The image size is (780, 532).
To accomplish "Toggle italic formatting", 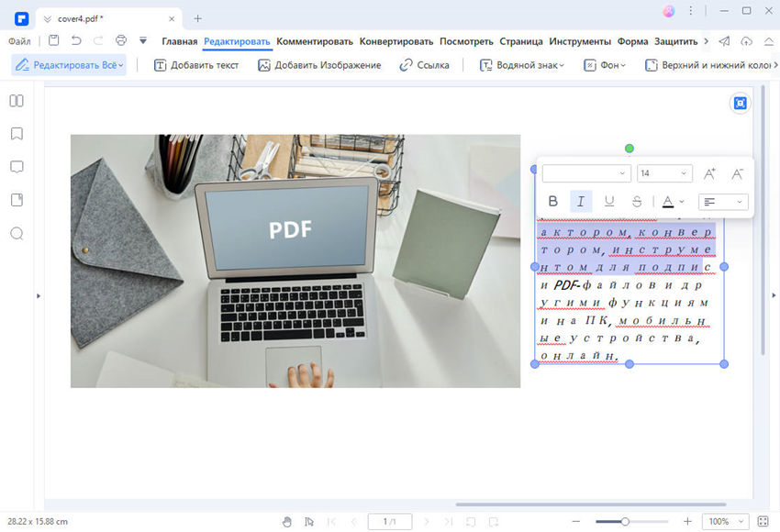I will coord(581,202).
